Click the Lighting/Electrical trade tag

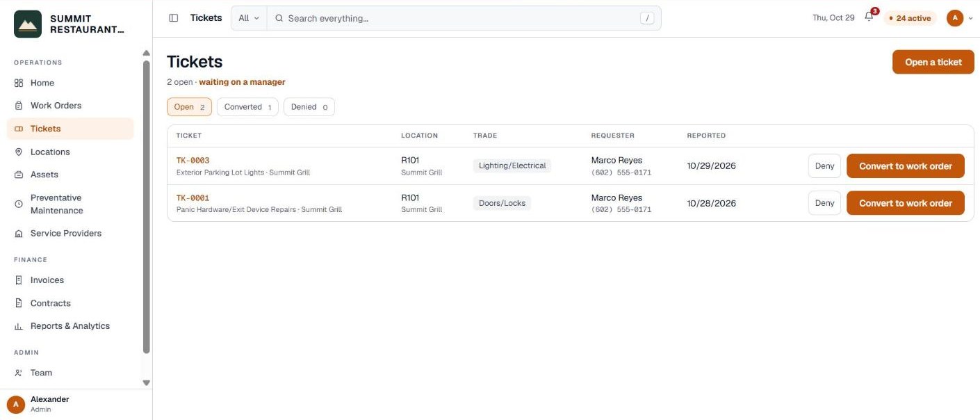pos(512,166)
